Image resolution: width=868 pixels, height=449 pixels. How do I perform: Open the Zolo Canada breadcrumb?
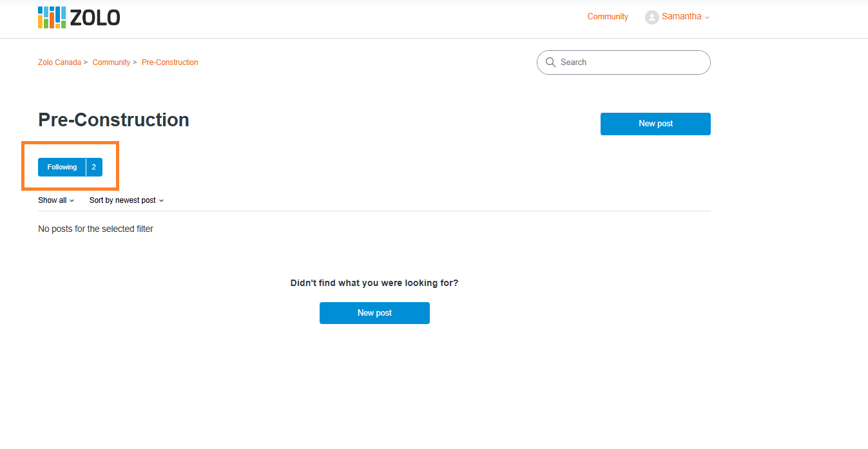59,62
